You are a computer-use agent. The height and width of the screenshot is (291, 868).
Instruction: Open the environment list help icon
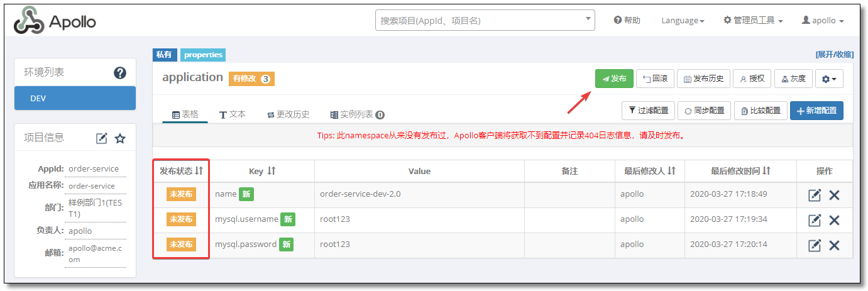click(x=120, y=73)
